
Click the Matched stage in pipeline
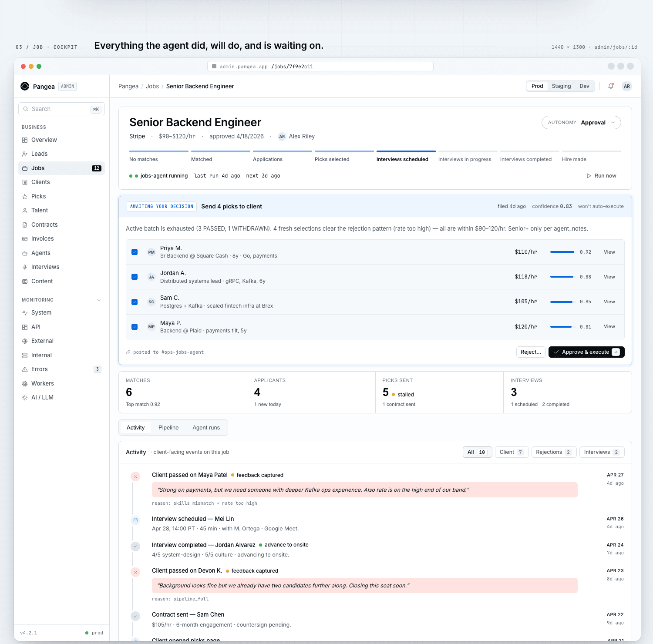220,157
